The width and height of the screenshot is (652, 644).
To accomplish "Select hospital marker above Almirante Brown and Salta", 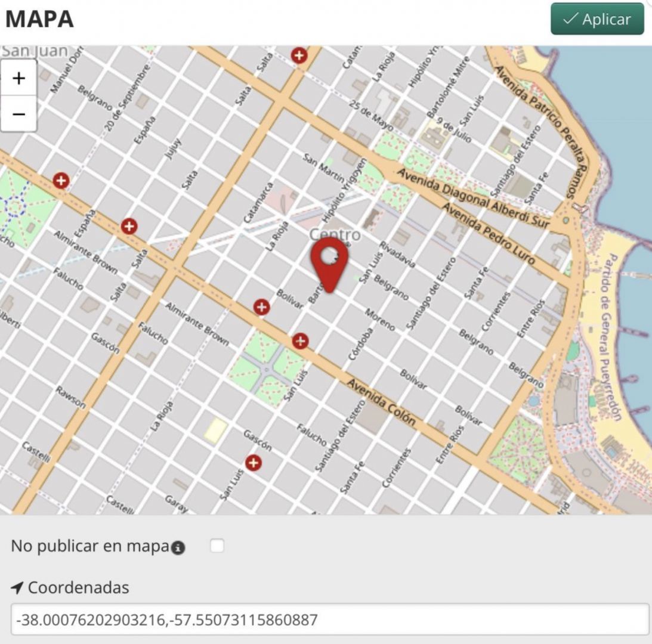I will coord(129,226).
